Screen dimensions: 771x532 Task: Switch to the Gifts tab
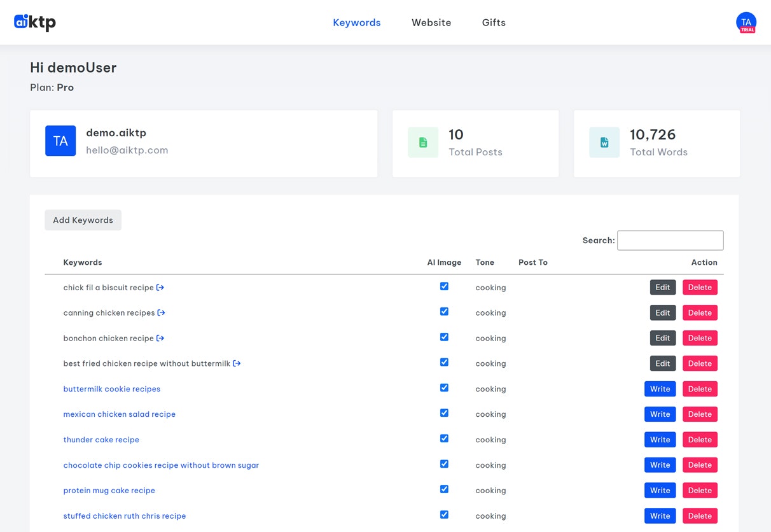click(x=494, y=23)
